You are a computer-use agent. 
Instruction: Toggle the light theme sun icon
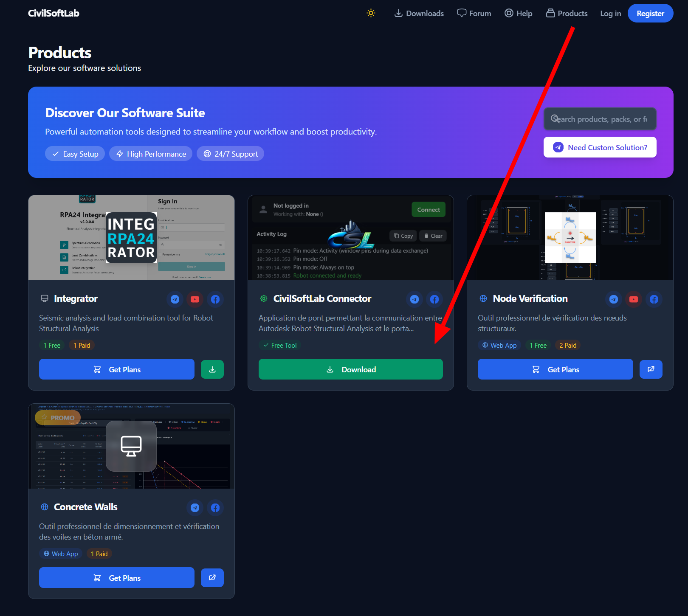coord(370,13)
